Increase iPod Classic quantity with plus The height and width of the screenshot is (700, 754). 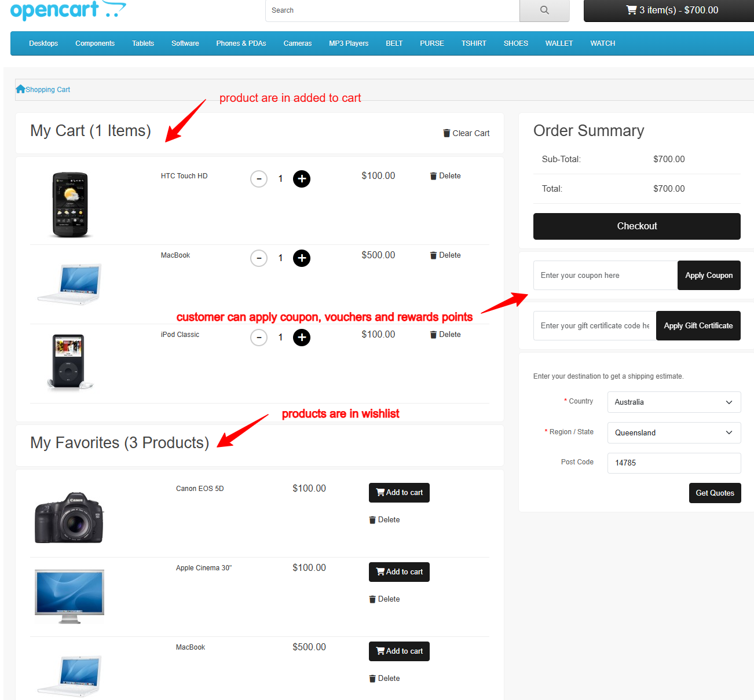point(302,338)
